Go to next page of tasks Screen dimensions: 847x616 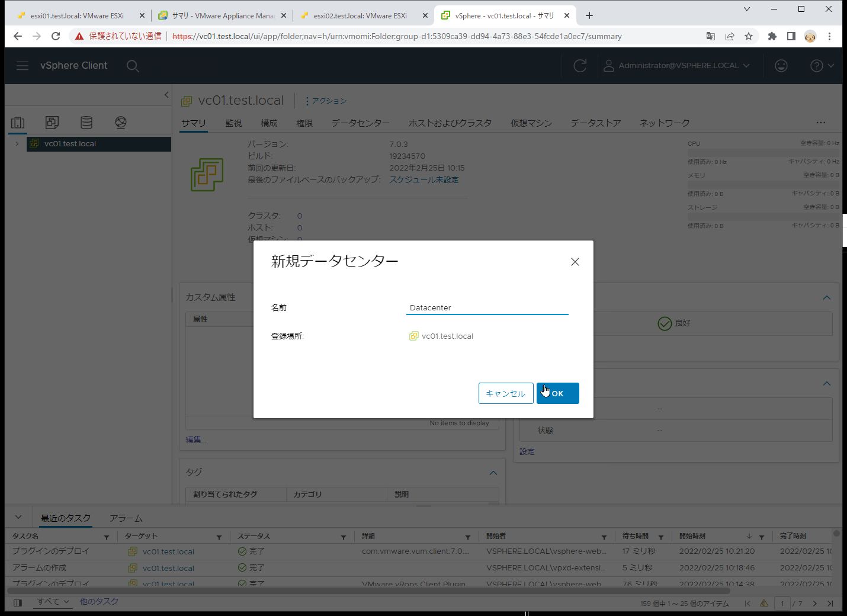point(815,604)
